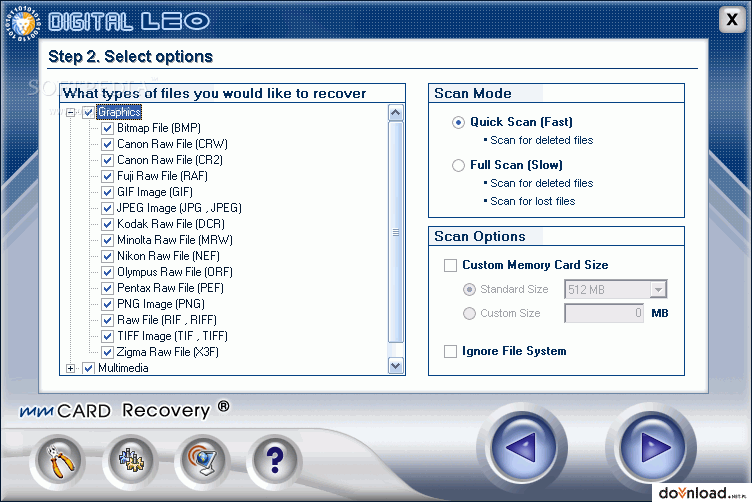Select the PNG Image (PNG) label

click(x=161, y=304)
